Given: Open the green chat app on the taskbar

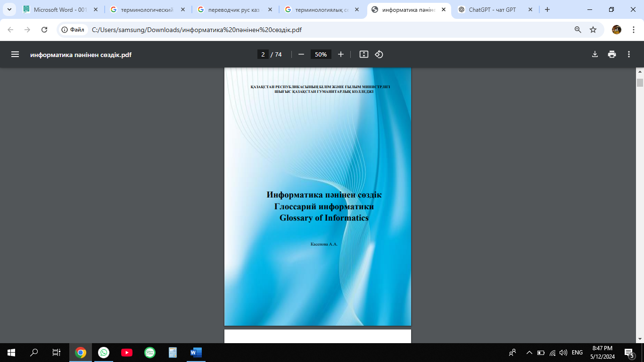Looking at the screenshot, I should (x=150, y=353).
